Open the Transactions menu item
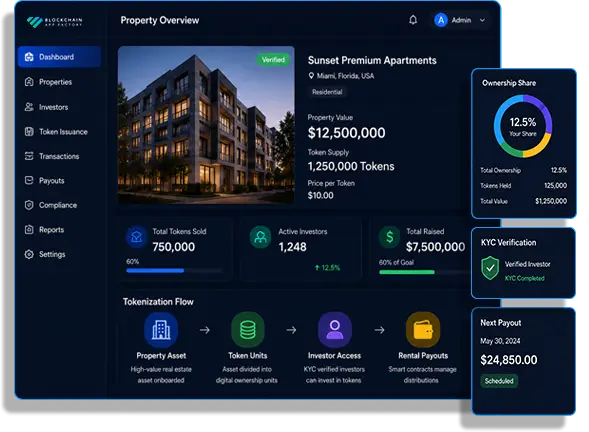Viewport: 589px width, 432px height. click(x=59, y=156)
